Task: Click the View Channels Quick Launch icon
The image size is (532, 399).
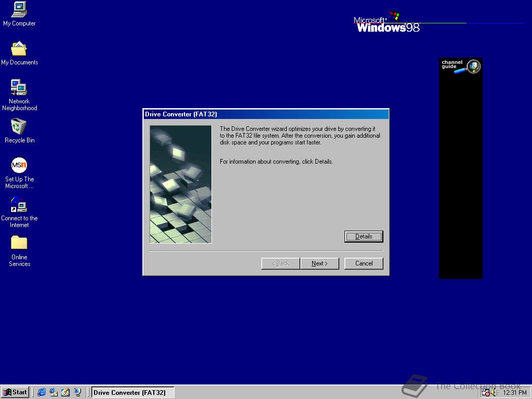Action: (x=78, y=392)
